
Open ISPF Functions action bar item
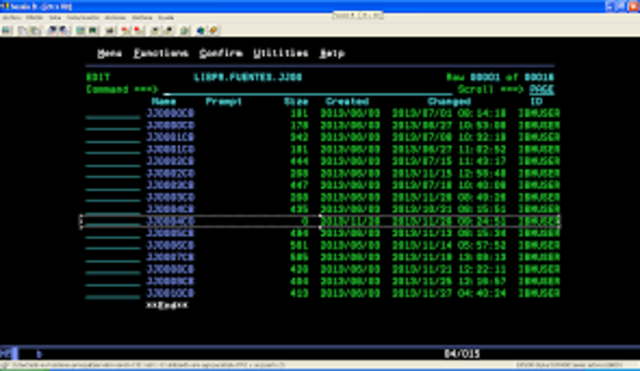[x=161, y=53]
